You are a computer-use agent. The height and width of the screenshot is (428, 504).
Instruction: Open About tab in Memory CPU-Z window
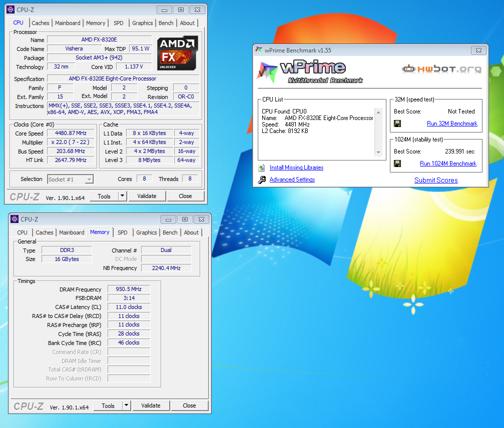(x=191, y=232)
